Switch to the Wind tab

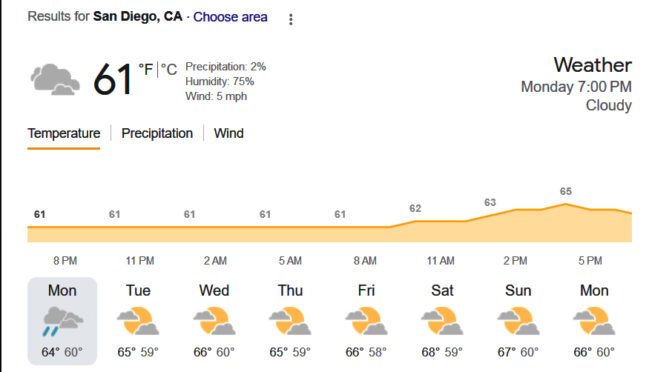pyautogui.click(x=228, y=133)
